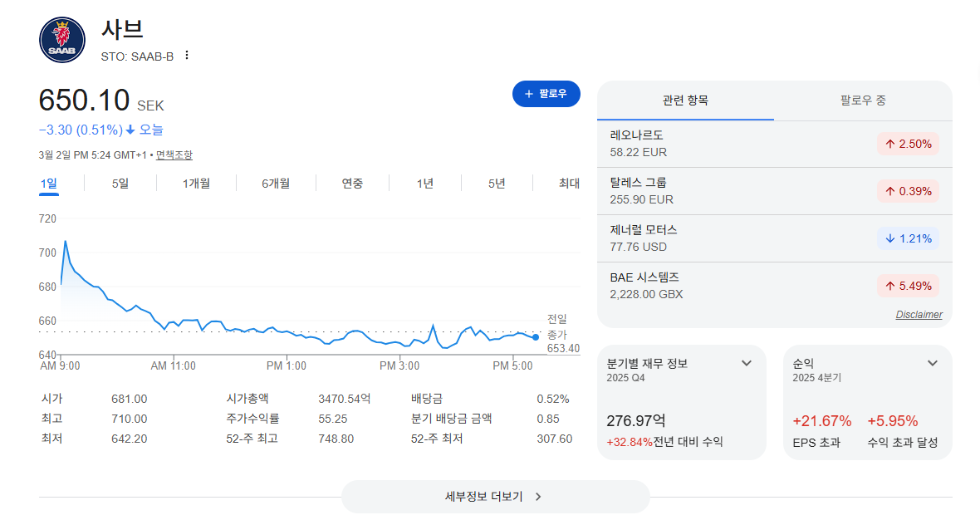Select the 5일 chart range
Image resolution: width=980 pixels, height=515 pixels.
[x=120, y=184]
